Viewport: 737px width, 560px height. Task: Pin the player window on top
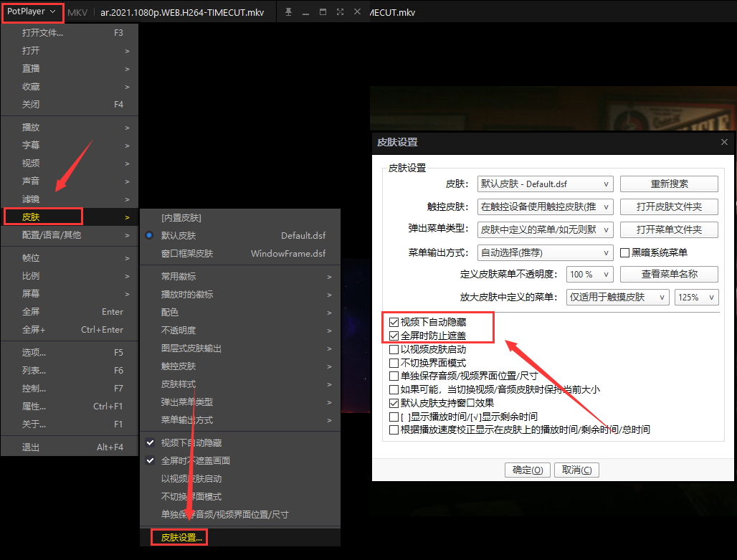point(288,12)
